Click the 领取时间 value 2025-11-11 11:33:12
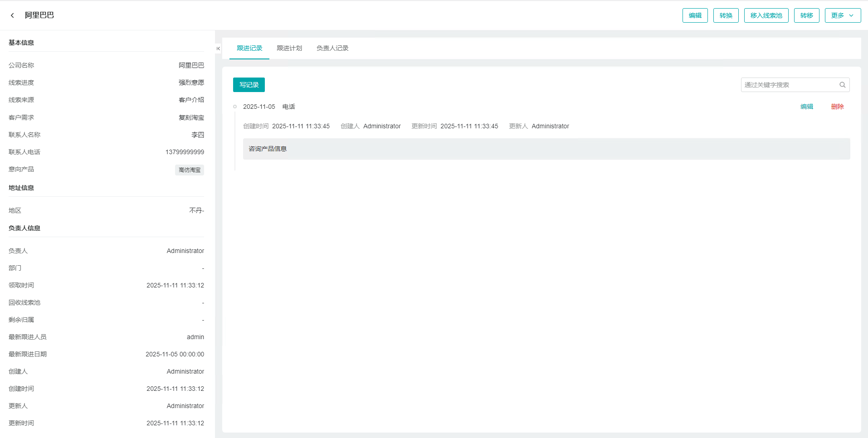Screen dimensions: 868x438 pyautogui.click(x=175, y=285)
